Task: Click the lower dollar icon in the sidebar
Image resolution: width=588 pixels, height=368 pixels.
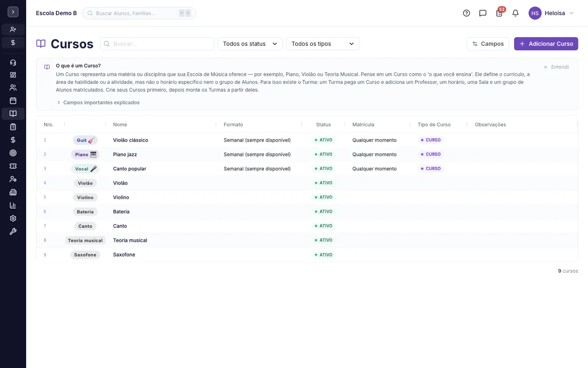Action: [13, 140]
